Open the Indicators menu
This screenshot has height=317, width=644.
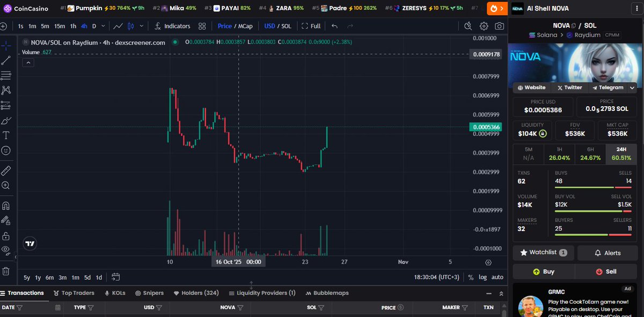[172, 26]
